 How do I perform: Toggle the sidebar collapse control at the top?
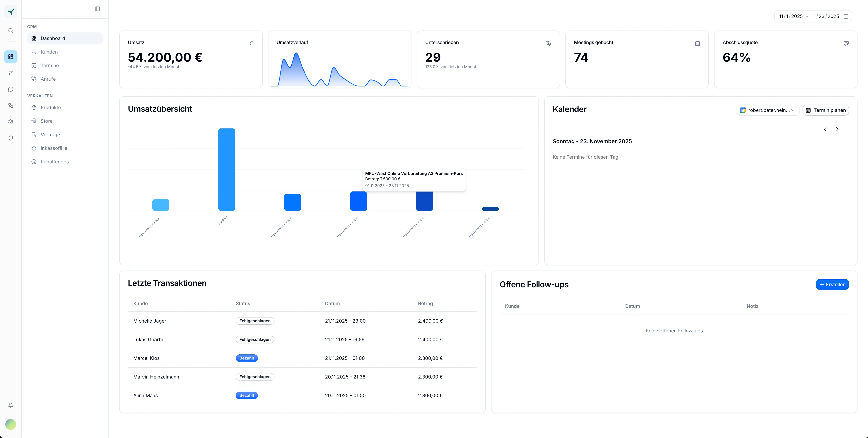[x=97, y=9]
